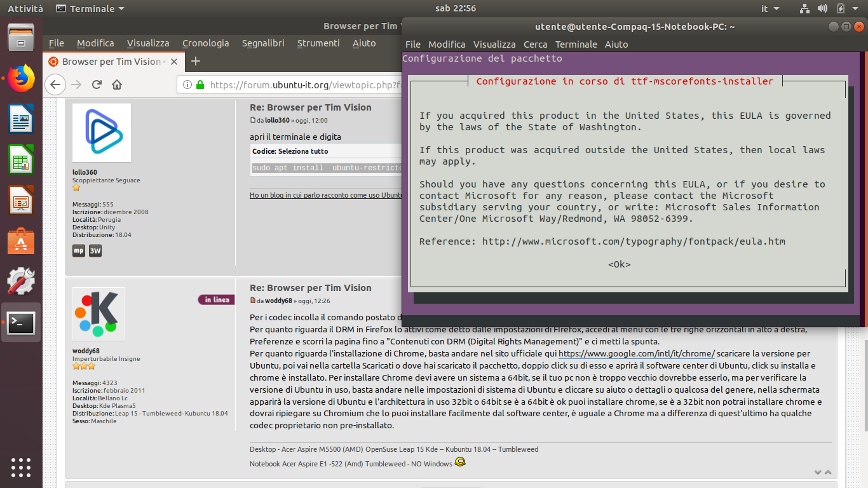Go forward in Firefox
868x488 pixels.
(76, 85)
